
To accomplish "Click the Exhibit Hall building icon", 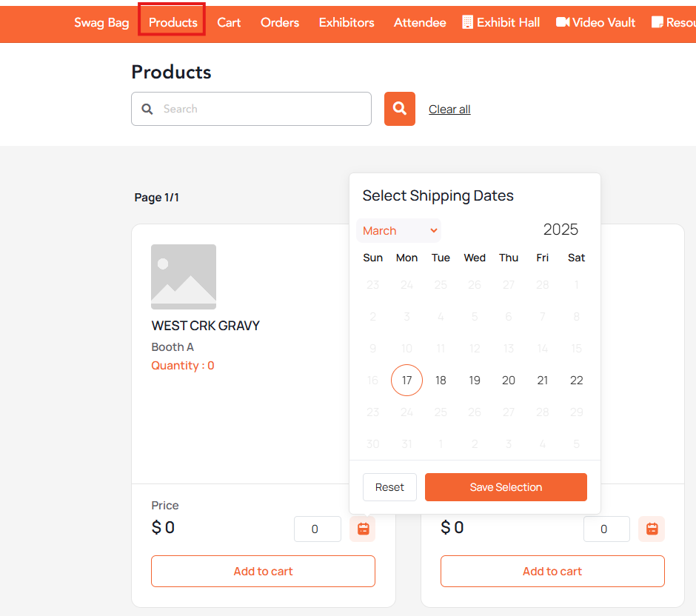I will (x=467, y=22).
